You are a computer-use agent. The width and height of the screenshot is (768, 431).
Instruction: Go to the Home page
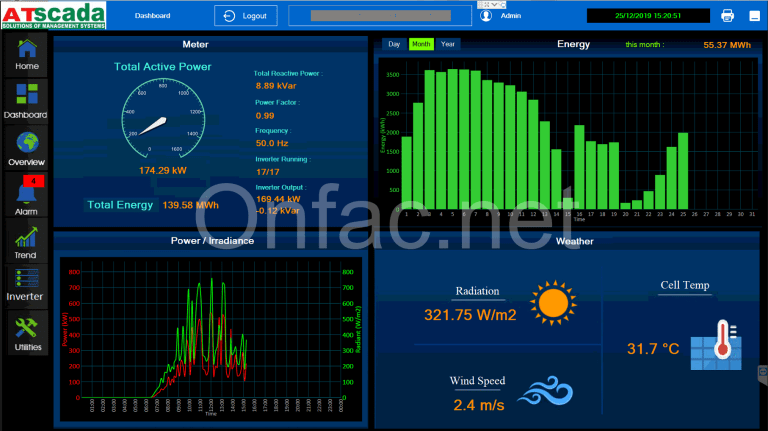click(27, 53)
